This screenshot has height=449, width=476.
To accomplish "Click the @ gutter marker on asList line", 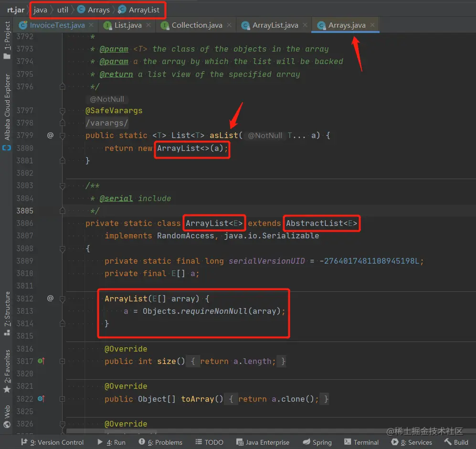I will pyautogui.click(x=50, y=136).
